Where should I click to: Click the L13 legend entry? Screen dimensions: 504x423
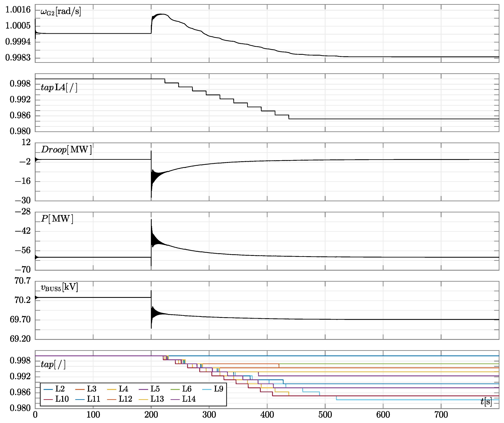[x=157, y=399]
